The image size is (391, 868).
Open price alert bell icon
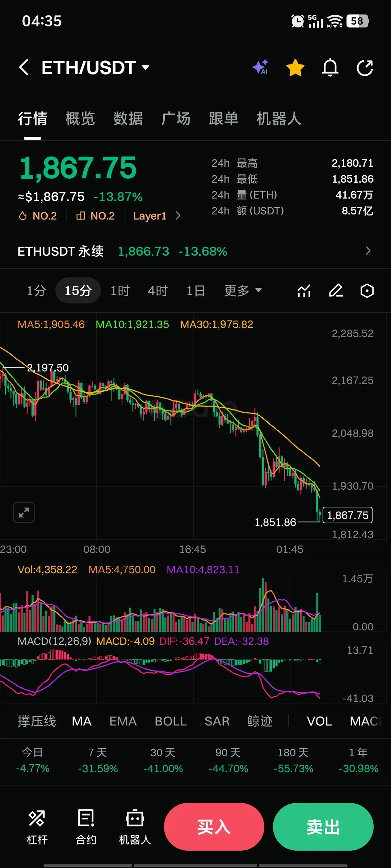coord(330,68)
